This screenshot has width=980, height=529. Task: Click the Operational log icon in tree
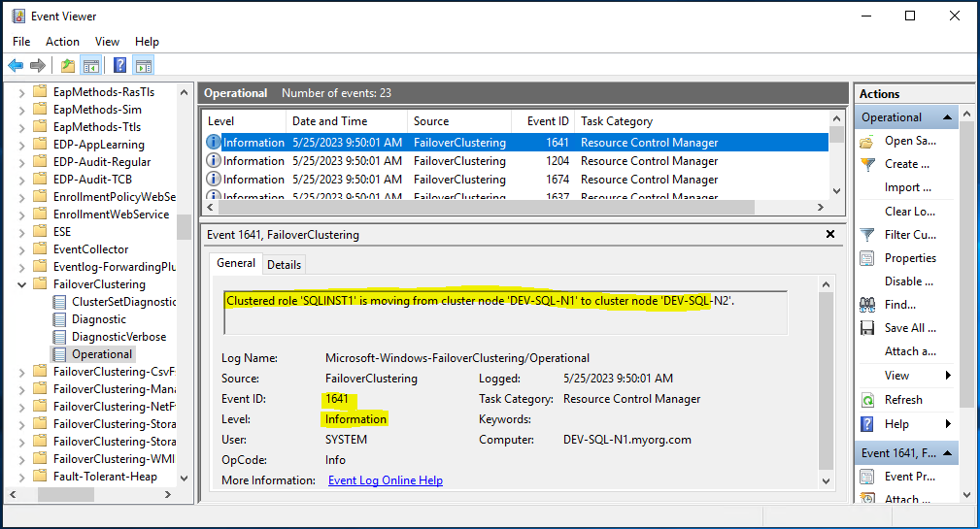59,354
